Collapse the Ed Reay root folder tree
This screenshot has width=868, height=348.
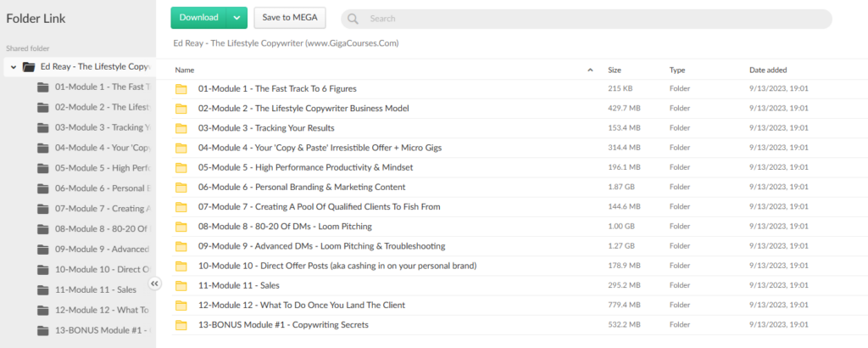tap(13, 66)
